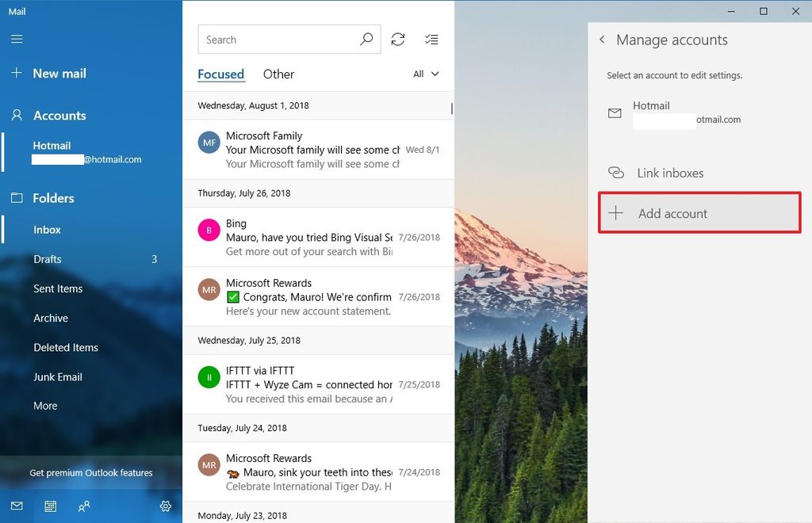Open Settings with the gear icon
The width and height of the screenshot is (812, 523).
coord(166,506)
